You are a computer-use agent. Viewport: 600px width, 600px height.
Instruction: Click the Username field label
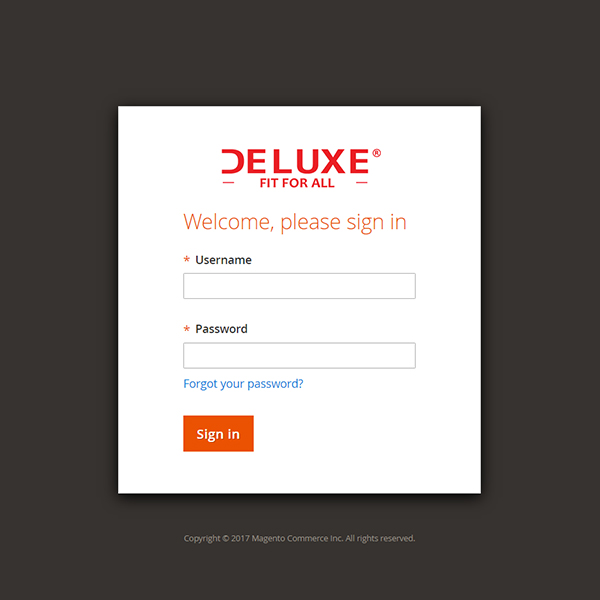coord(223,260)
